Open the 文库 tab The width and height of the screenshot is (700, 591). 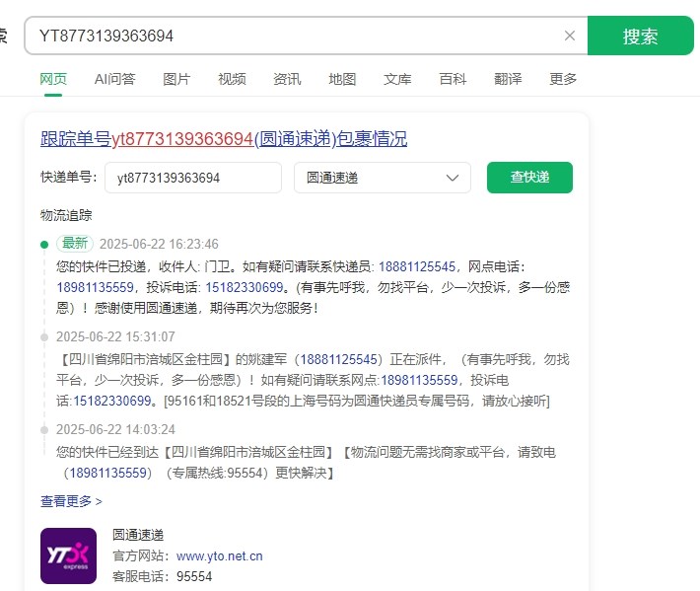pos(397,79)
